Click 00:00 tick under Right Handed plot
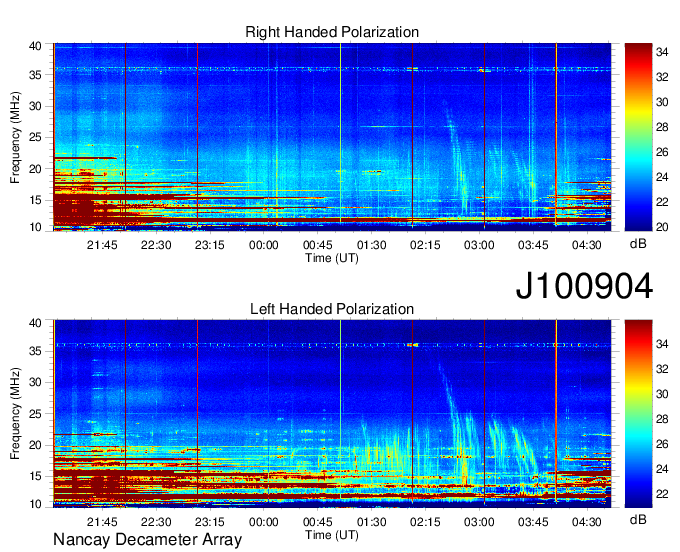680x552 pixels. point(264,245)
